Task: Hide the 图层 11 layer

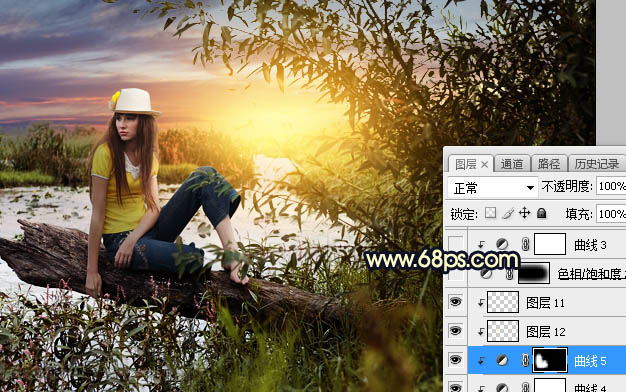Action: (456, 302)
